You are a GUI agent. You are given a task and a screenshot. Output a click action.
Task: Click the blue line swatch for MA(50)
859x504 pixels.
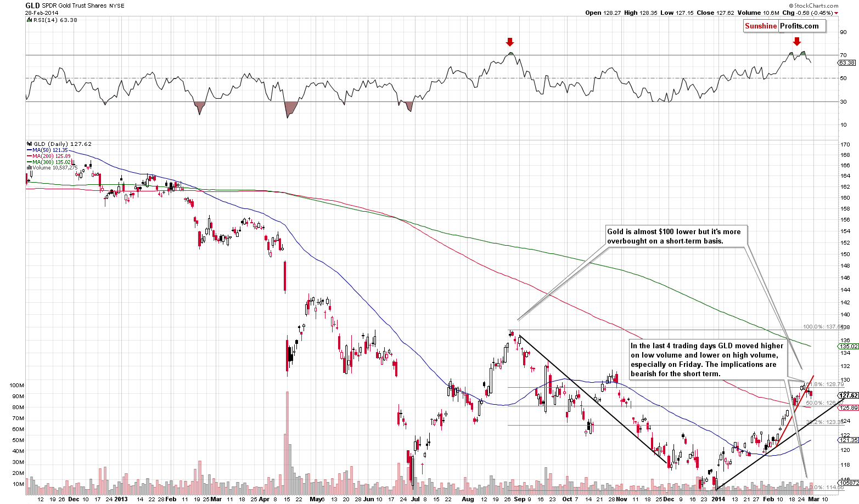point(29,150)
